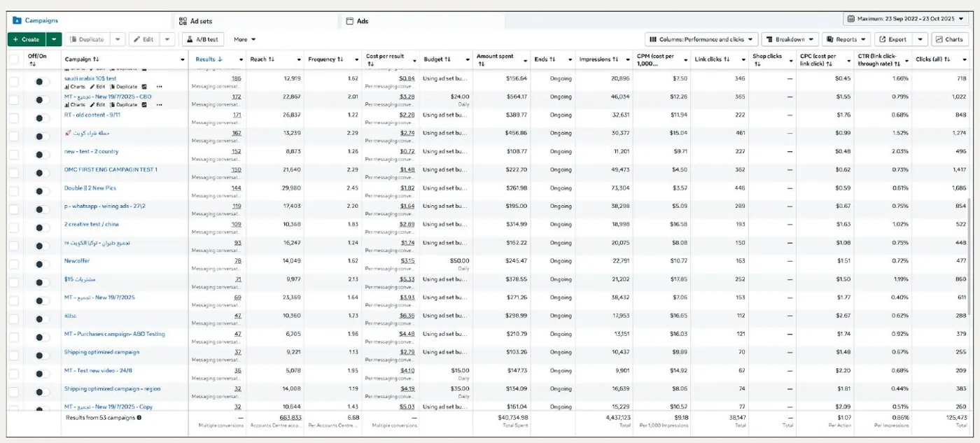The width and height of the screenshot is (980, 443).
Task: Open the Breakdown dropdown
Action: [x=790, y=39]
